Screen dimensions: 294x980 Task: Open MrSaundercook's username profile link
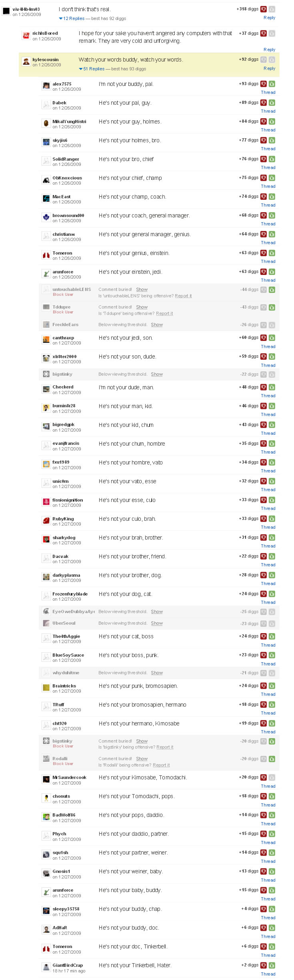pos(69,777)
